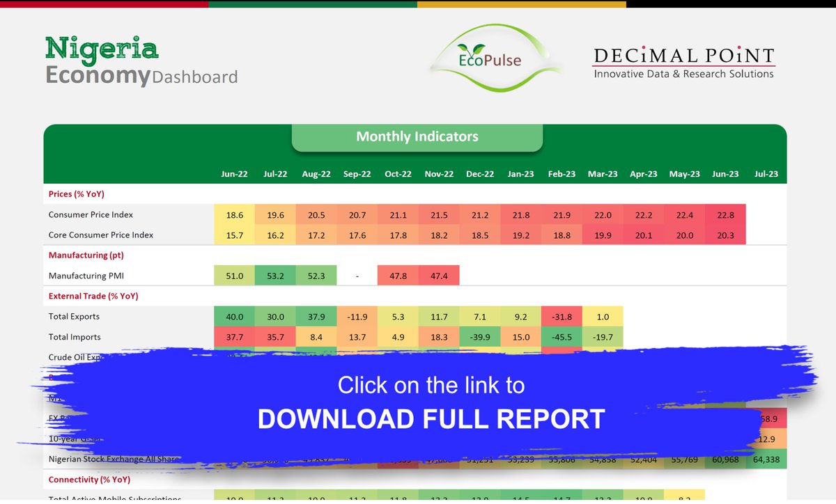Screen dimensions: 836x504
Task: Click the Jul-22 column header
Action: pos(275,174)
